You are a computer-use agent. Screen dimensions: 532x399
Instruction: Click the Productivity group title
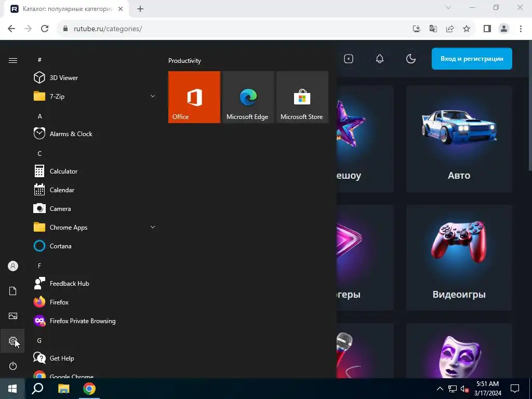184,61
